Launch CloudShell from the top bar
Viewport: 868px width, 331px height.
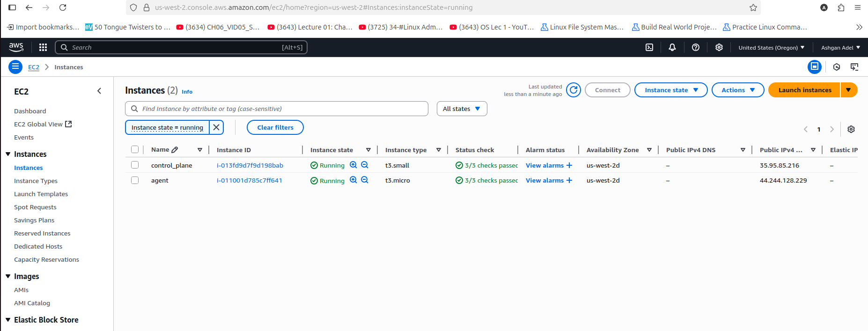point(649,47)
